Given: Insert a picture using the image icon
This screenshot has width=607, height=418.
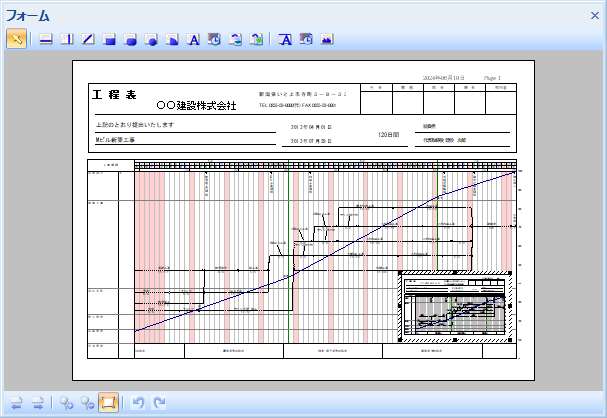Looking at the screenshot, I should pos(327,39).
